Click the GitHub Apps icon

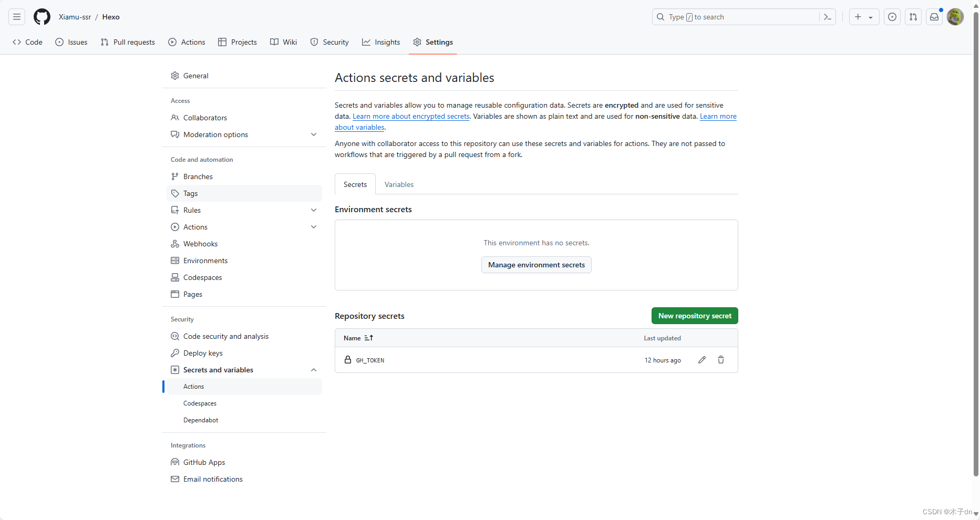(x=175, y=462)
